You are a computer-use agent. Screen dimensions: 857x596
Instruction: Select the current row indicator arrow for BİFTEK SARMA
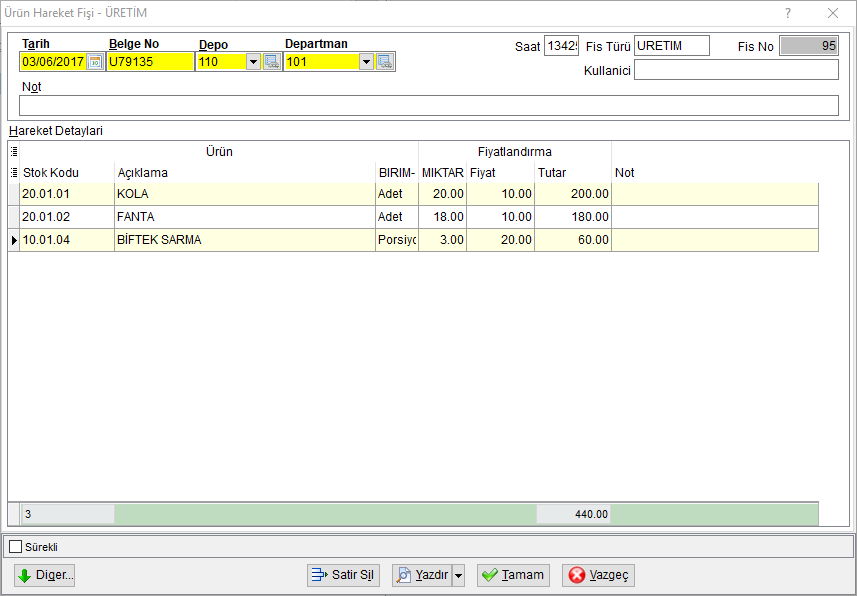point(14,240)
